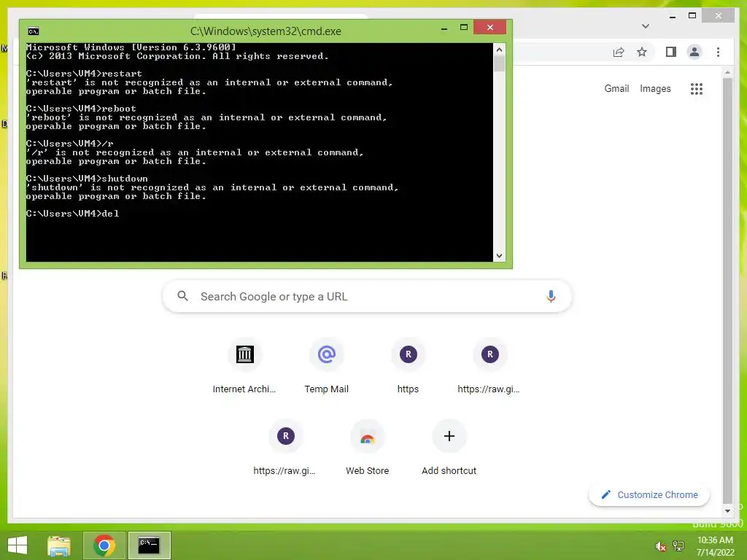The image size is (747, 560).
Task: Click the Add shortcut plus button
Action: (x=449, y=436)
